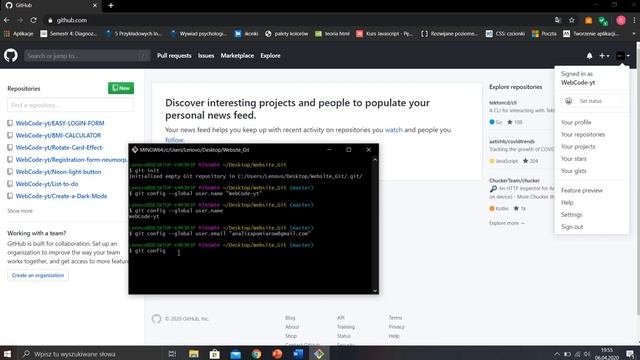Open Explore in navigation
The image size is (640, 360).
point(270,56)
